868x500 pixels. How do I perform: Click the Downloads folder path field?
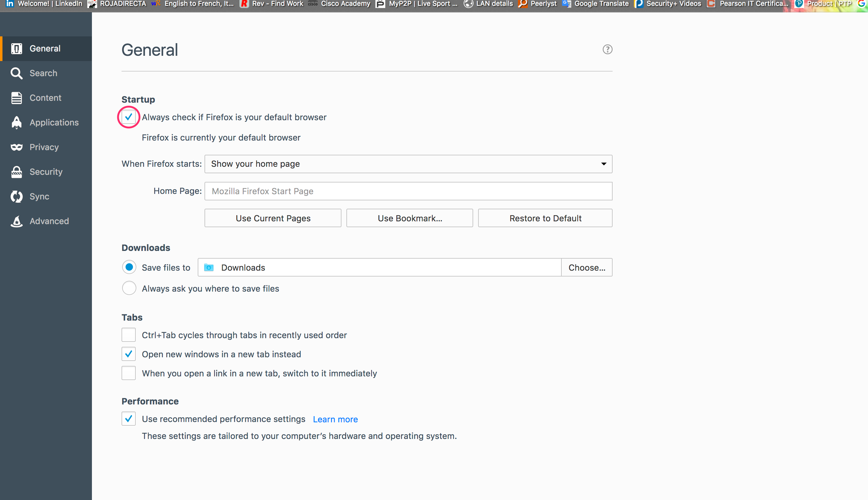pyautogui.click(x=379, y=267)
